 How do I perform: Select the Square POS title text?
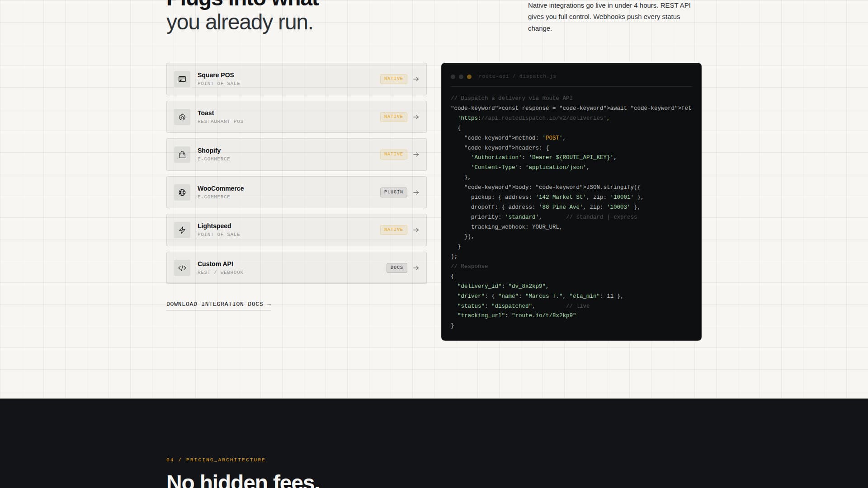216,75
